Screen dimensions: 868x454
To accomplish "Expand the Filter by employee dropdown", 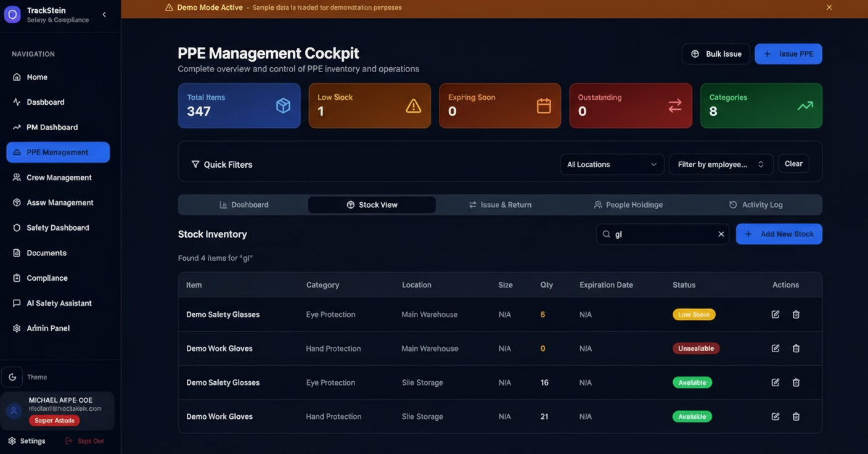I will tap(721, 165).
